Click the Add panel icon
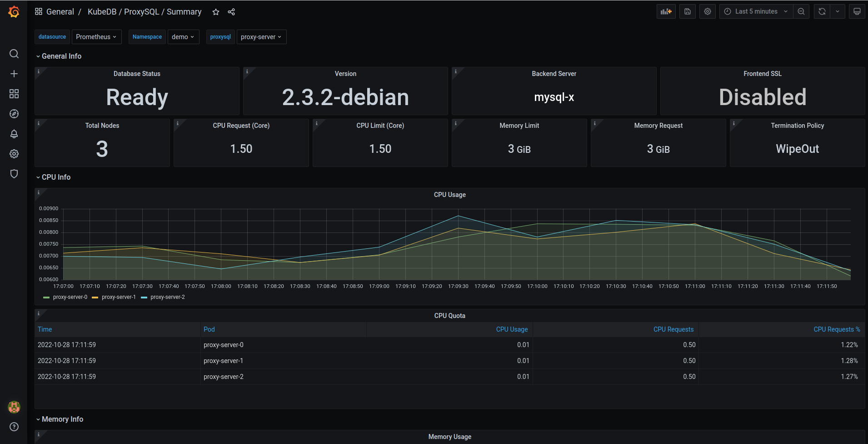868x444 pixels. [666, 11]
